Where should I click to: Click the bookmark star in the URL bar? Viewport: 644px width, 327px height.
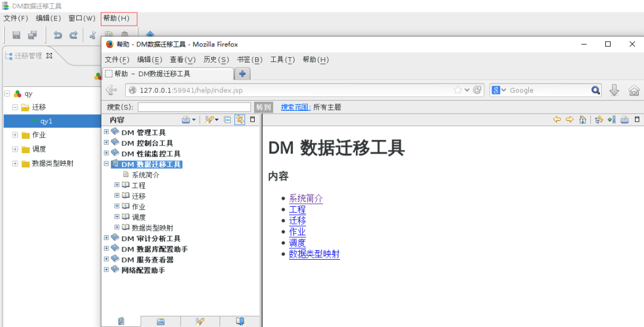click(x=457, y=91)
